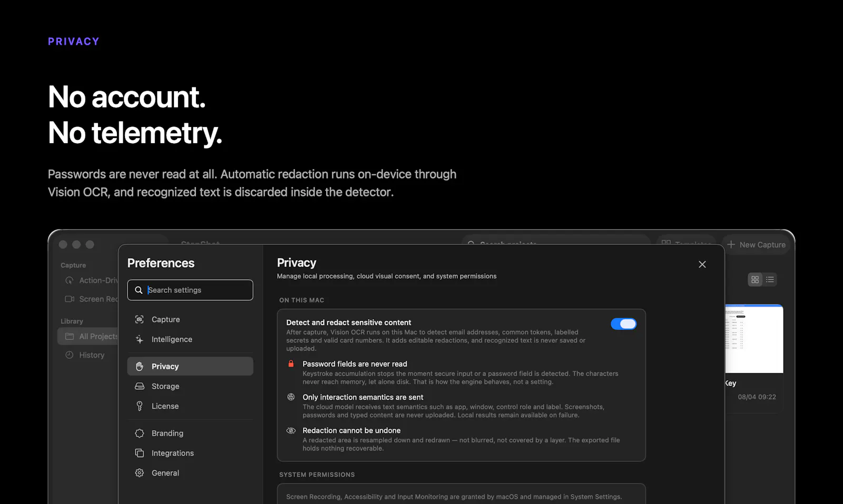Open the project thumbnail dated 08/04

(754, 339)
